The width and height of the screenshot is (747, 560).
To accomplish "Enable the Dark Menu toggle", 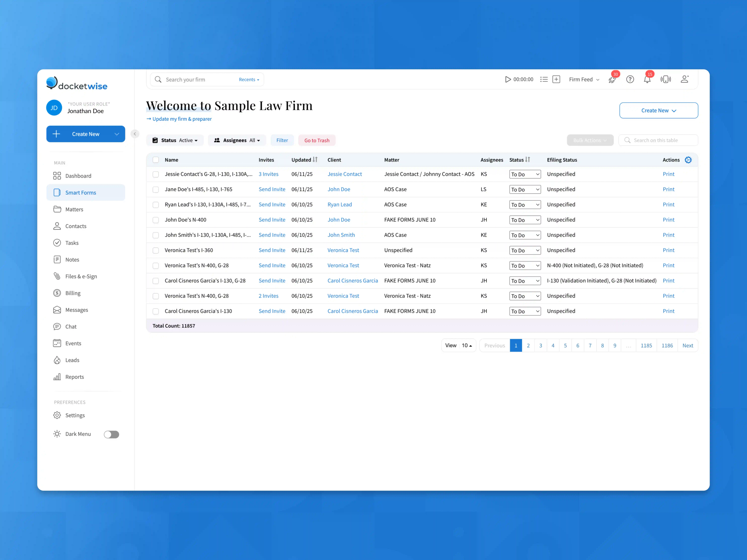I will coord(111,434).
